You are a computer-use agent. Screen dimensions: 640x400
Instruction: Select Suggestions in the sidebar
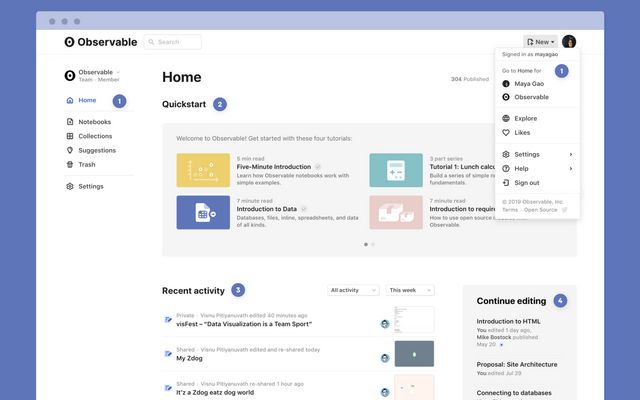[x=97, y=150]
